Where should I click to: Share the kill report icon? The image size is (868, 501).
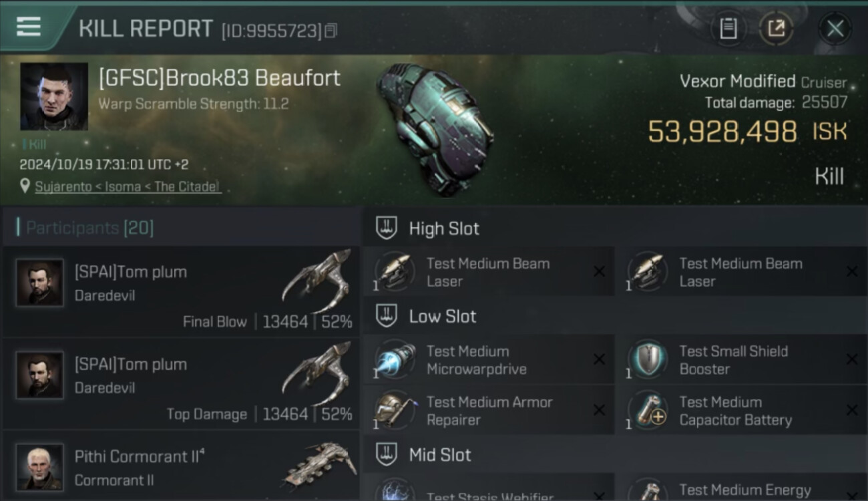(776, 29)
